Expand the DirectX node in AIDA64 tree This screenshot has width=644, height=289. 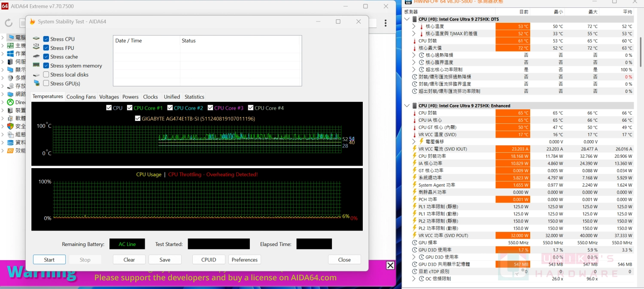3,102
